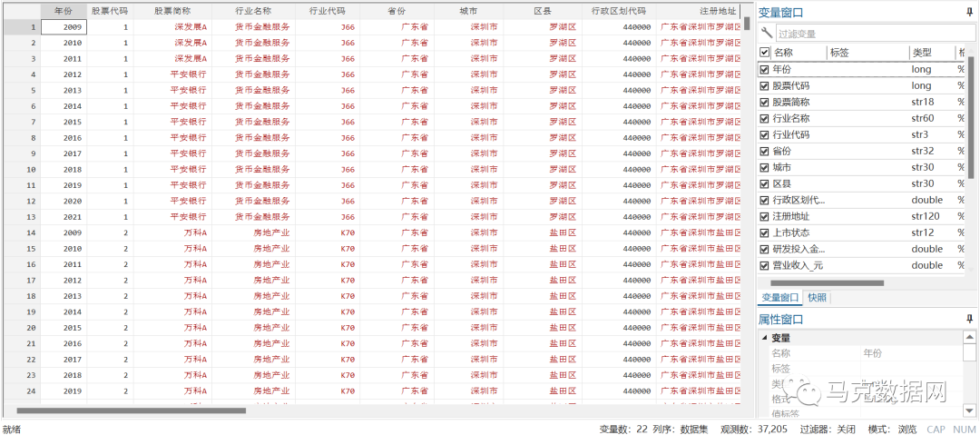Click the 深发展A cell in row 2
This screenshot has width=980, height=435.
tap(172, 43)
